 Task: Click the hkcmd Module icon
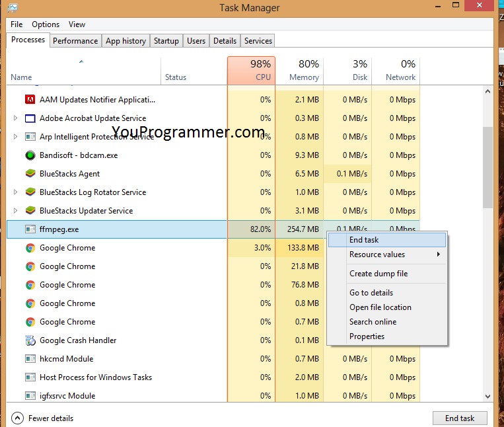pyautogui.click(x=30, y=359)
